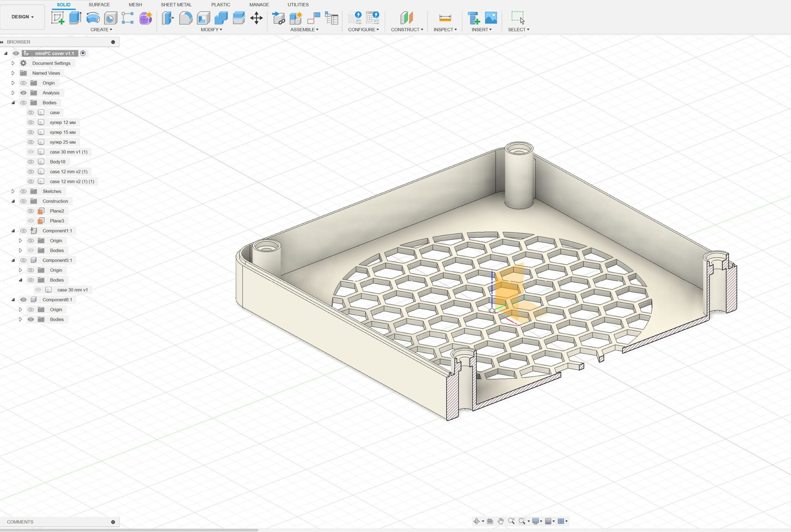Screen dimensions: 791x532
Task: Open the CONSTRUCT dropdown menu
Action: pyautogui.click(x=407, y=29)
